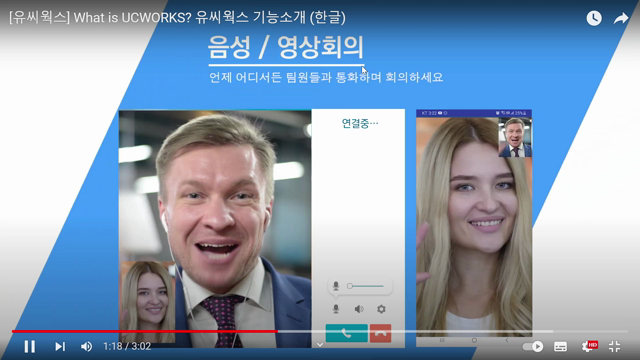Exit full screen mode
The height and width of the screenshot is (360, 640).
click(614, 347)
